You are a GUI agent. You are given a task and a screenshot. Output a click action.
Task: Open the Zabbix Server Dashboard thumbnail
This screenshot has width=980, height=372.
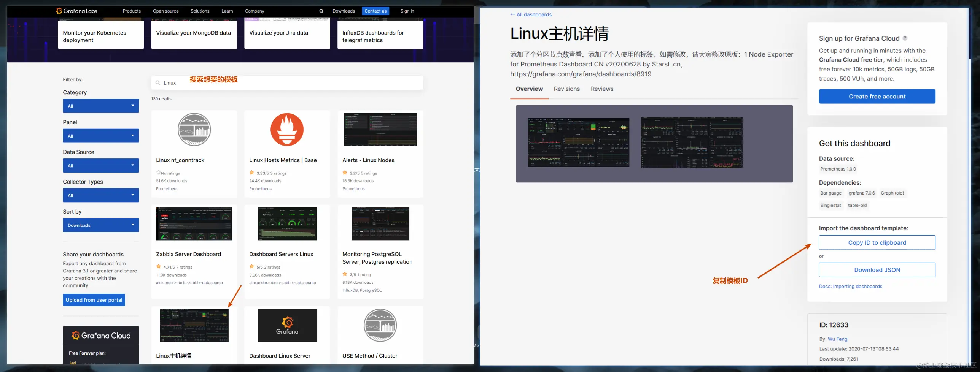194,224
